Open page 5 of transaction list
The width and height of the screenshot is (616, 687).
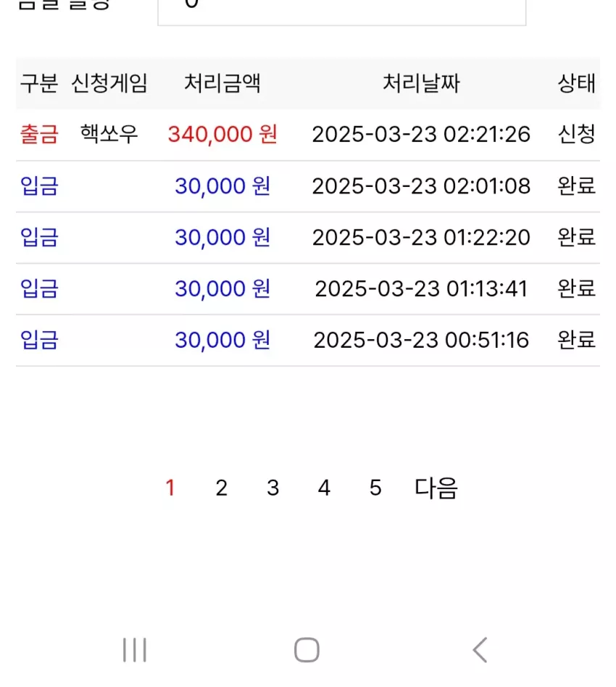tap(375, 488)
